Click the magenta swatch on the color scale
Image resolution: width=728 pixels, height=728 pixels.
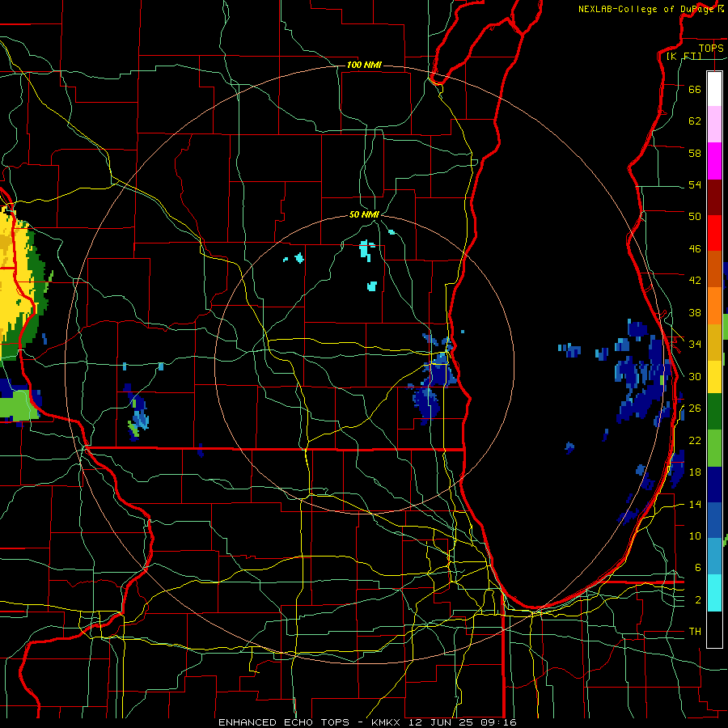(714, 161)
